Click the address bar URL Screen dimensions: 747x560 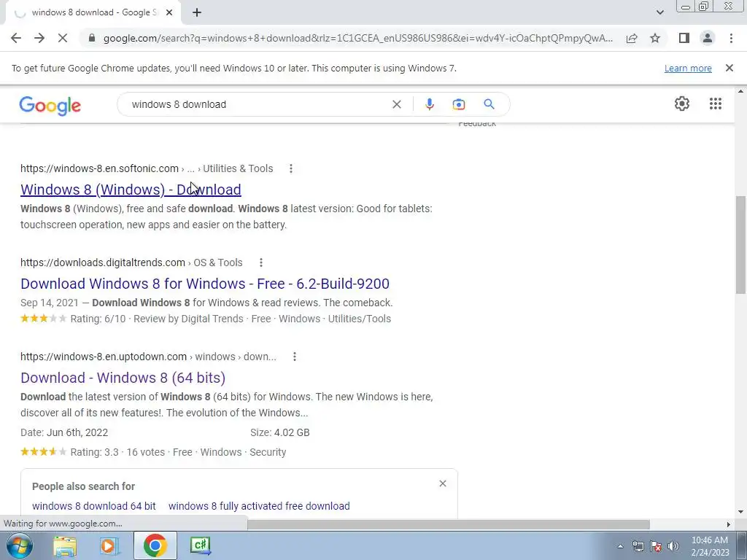357,38
